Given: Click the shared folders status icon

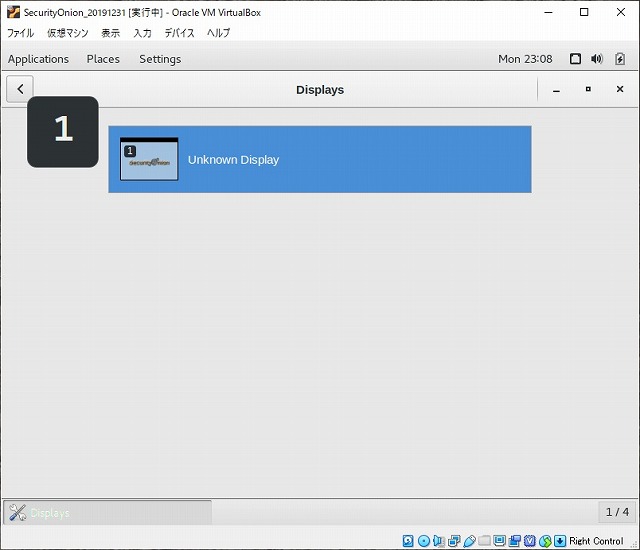Looking at the screenshot, I should pos(484,541).
